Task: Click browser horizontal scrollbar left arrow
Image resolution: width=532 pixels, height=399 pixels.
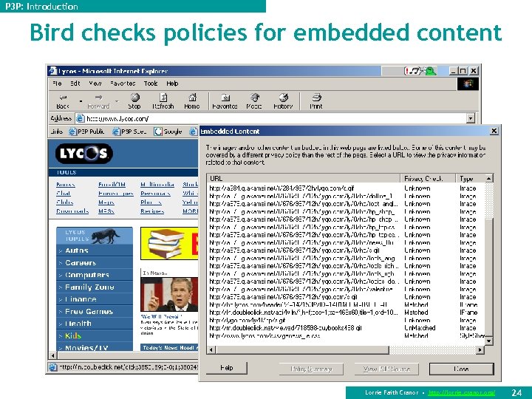Action: [x=52, y=355]
